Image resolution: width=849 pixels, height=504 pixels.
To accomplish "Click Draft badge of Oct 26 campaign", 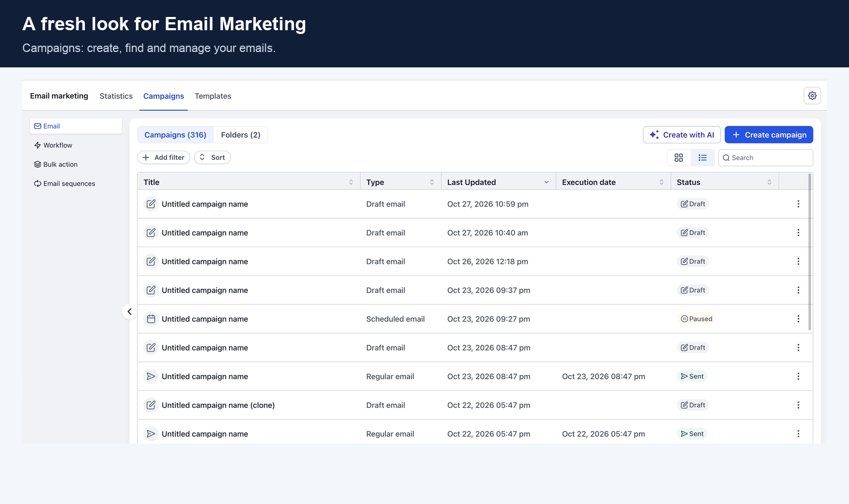I will click(x=693, y=262).
